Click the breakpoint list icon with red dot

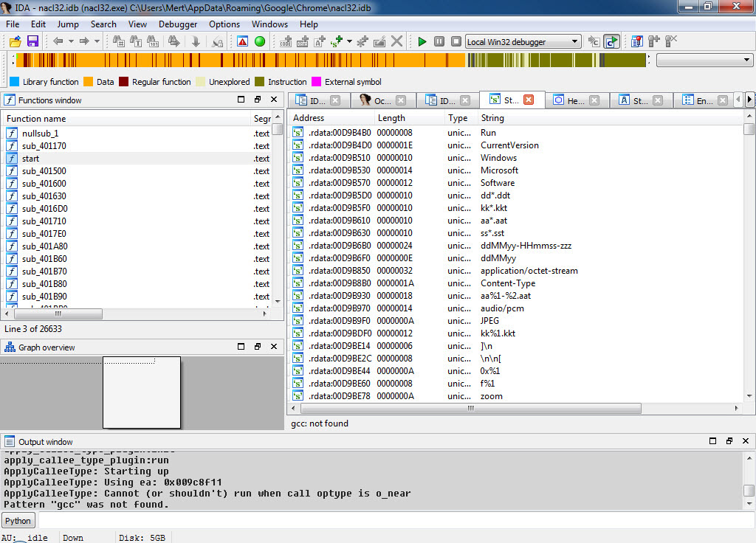[637, 41]
